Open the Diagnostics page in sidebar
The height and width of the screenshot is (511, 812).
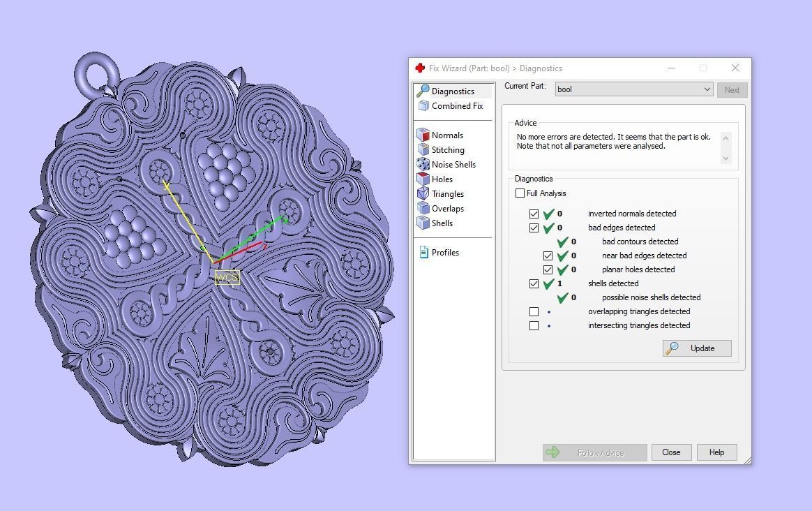coord(453,91)
